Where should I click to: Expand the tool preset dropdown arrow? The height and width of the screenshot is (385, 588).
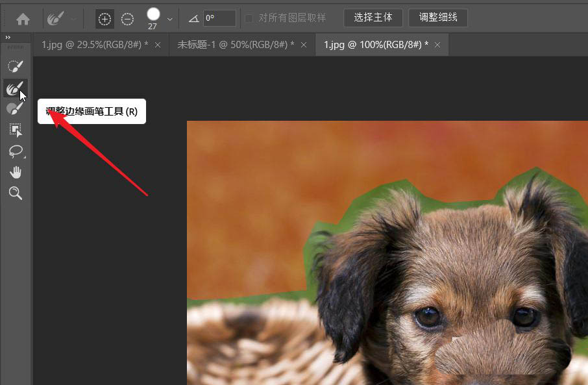click(73, 19)
